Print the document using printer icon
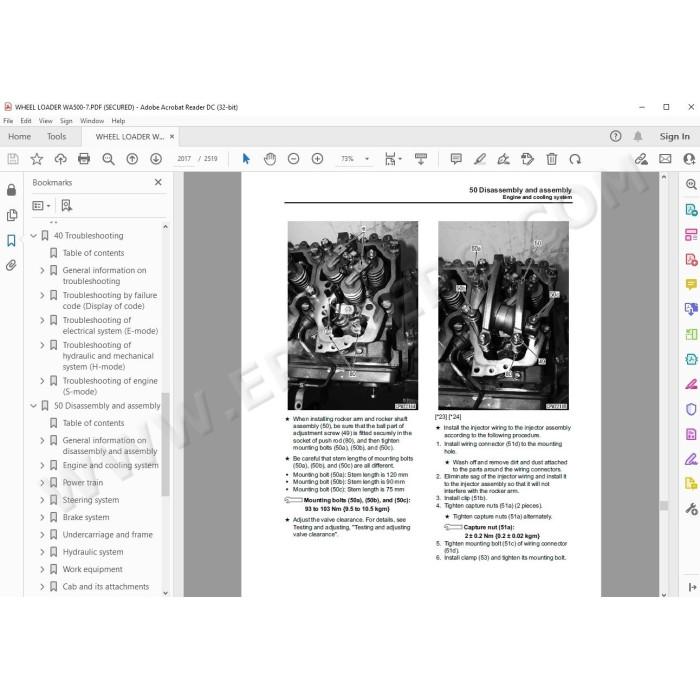700x700 pixels. (x=84, y=159)
